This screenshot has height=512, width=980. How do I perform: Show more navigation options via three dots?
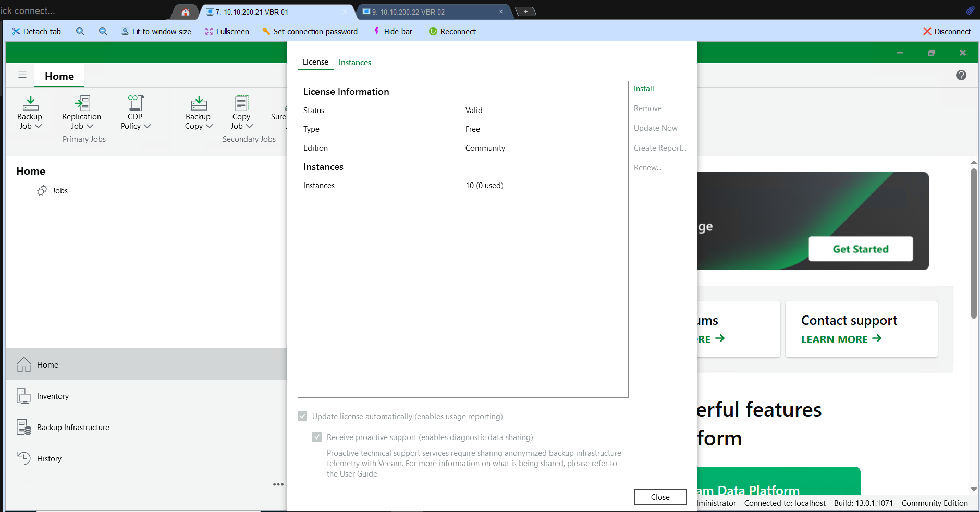[278, 484]
